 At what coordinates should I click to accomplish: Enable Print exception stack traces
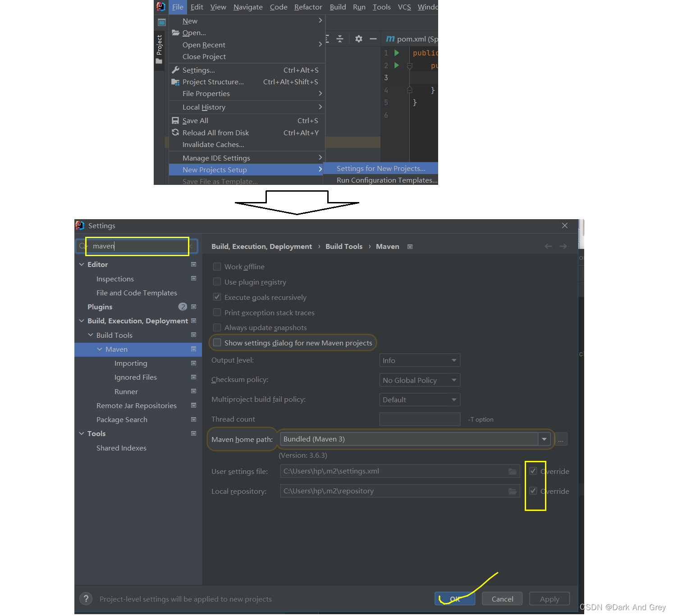217,312
